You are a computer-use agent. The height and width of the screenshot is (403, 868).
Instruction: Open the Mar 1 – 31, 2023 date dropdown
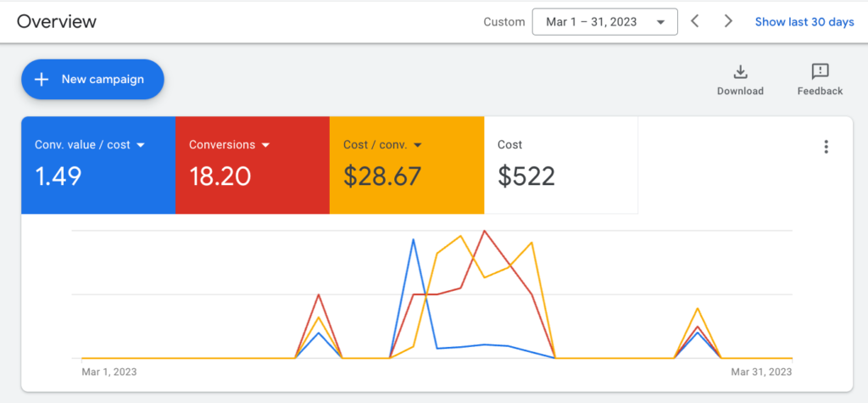[x=604, y=22]
